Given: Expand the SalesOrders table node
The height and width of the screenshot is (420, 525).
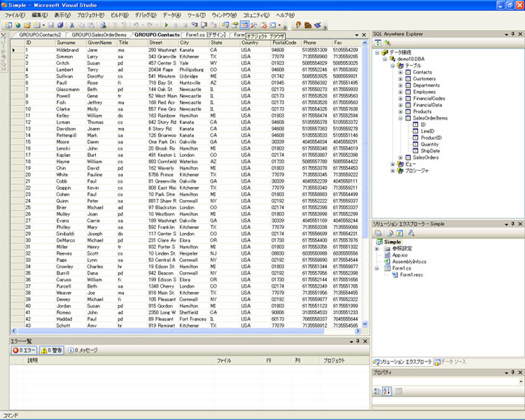Looking at the screenshot, I should point(400,157).
